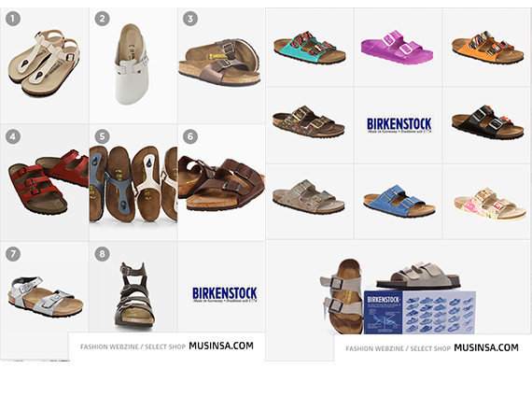Click the number 2 badge
The height and width of the screenshot is (396, 532).
(102, 19)
